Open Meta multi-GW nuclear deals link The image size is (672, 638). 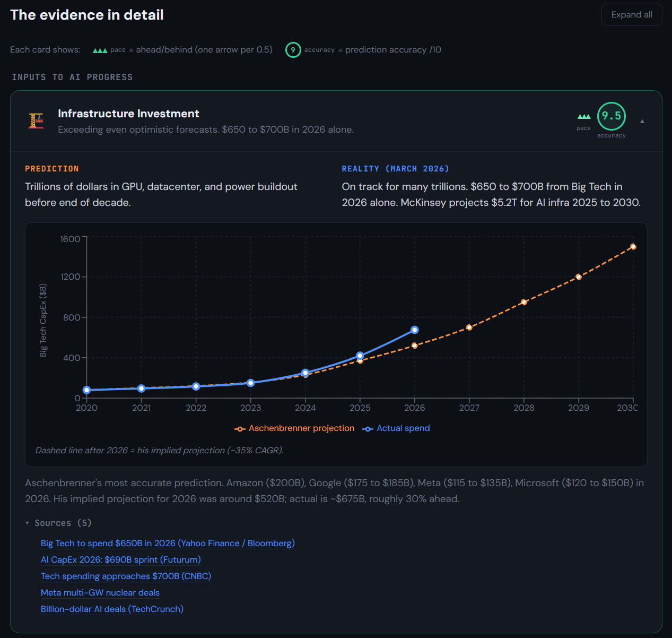[100, 592]
